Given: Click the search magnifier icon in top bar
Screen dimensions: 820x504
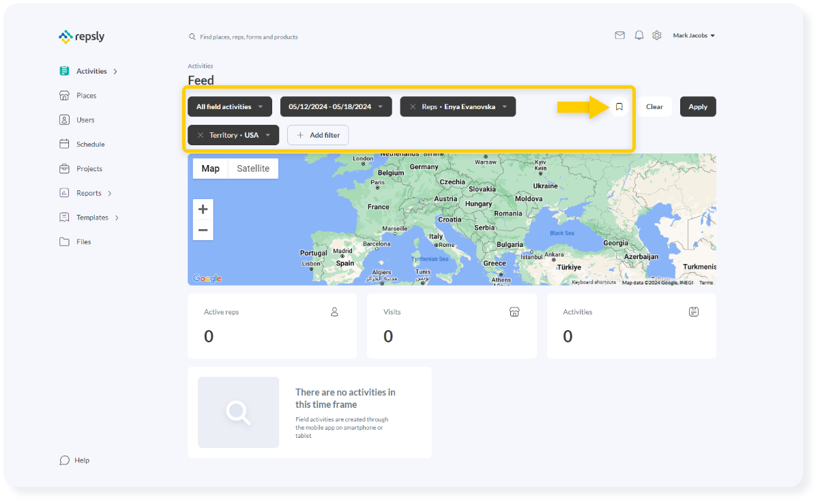Looking at the screenshot, I should tap(192, 37).
